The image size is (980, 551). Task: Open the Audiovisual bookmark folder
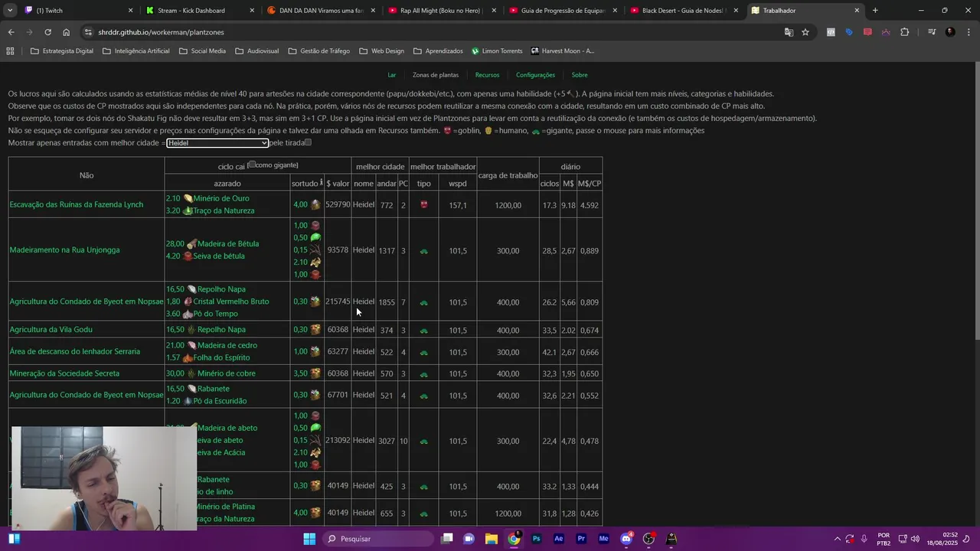(257, 51)
